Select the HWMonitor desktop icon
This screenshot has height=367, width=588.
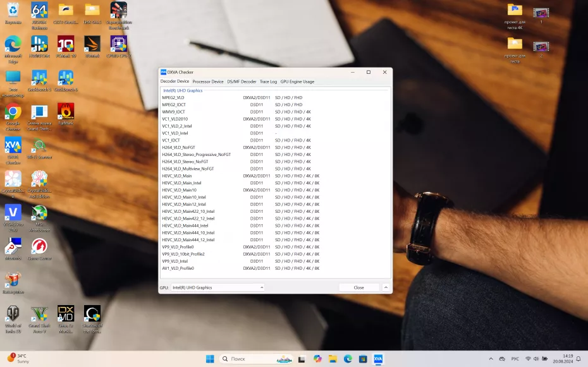(x=39, y=45)
